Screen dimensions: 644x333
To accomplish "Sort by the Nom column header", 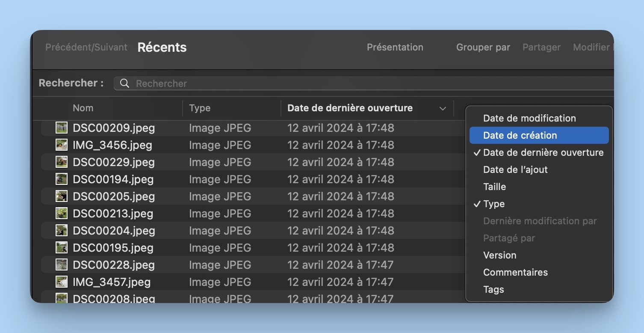I will tap(83, 108).
